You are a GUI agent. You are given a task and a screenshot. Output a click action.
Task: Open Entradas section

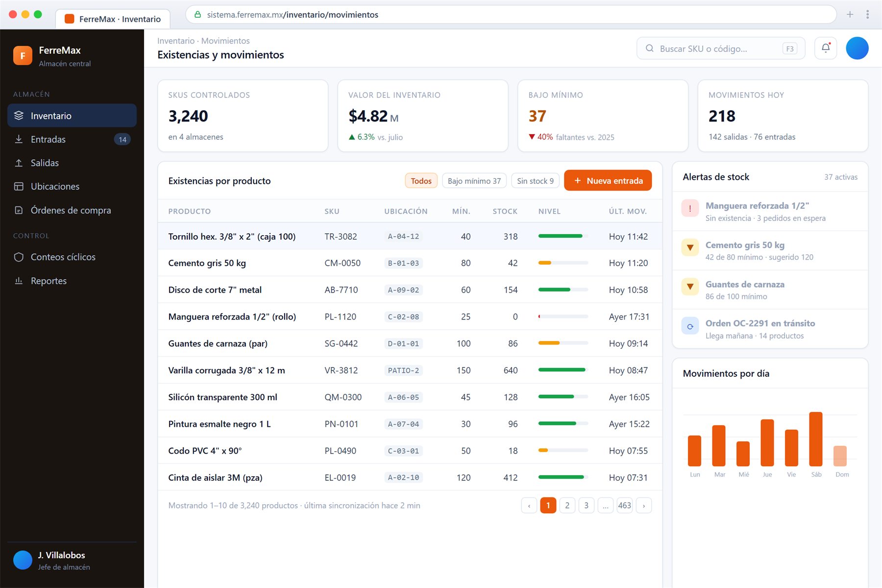[72, 139]
